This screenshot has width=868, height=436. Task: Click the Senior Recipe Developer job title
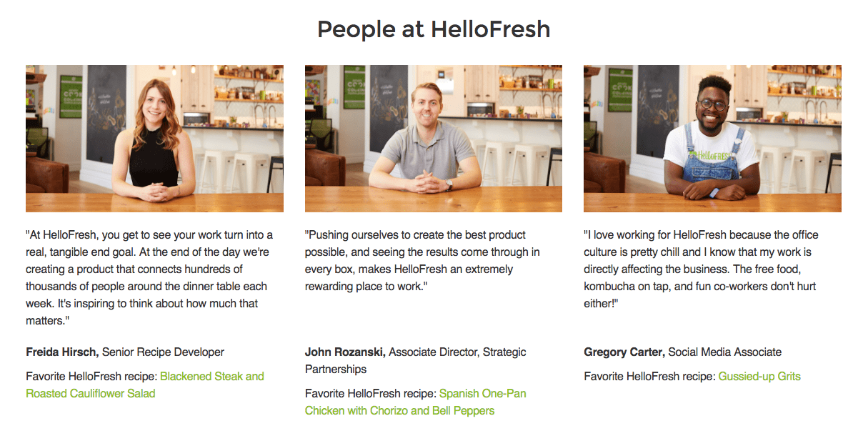[164, 352]
